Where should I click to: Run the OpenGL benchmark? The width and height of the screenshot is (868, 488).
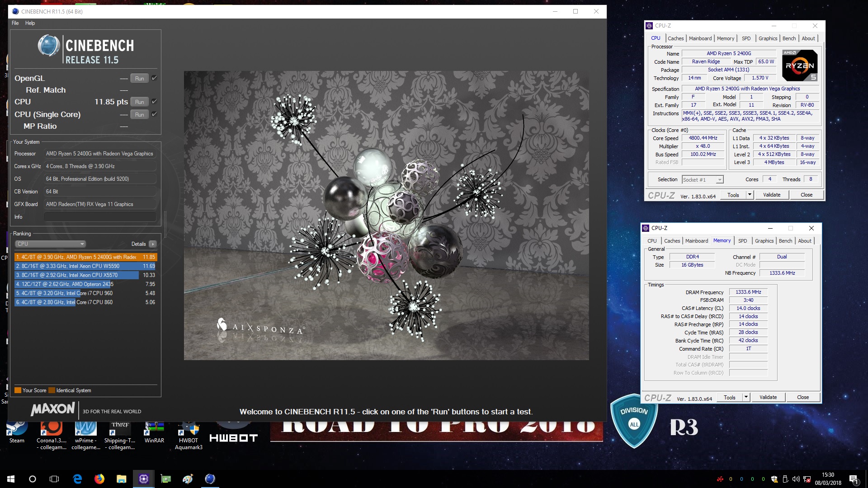[140, 78]
